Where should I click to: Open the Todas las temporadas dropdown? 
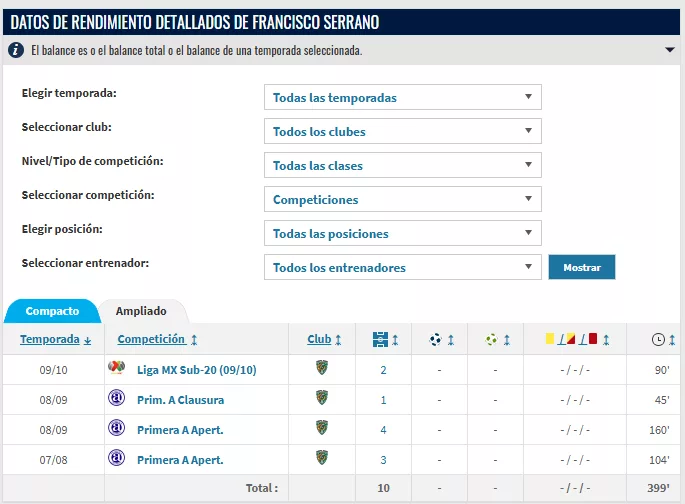(403, 97)
